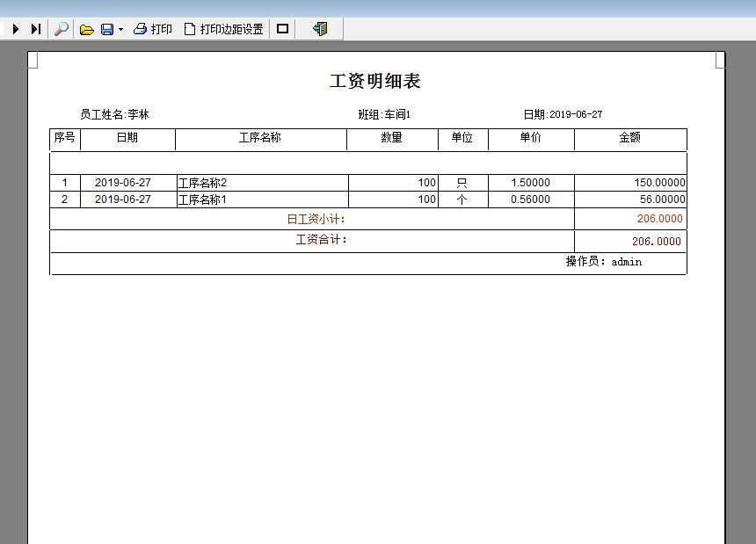Screen dimensions: 756x544
Task: Open report file with folder icon
Action: [x=87, y=30]
